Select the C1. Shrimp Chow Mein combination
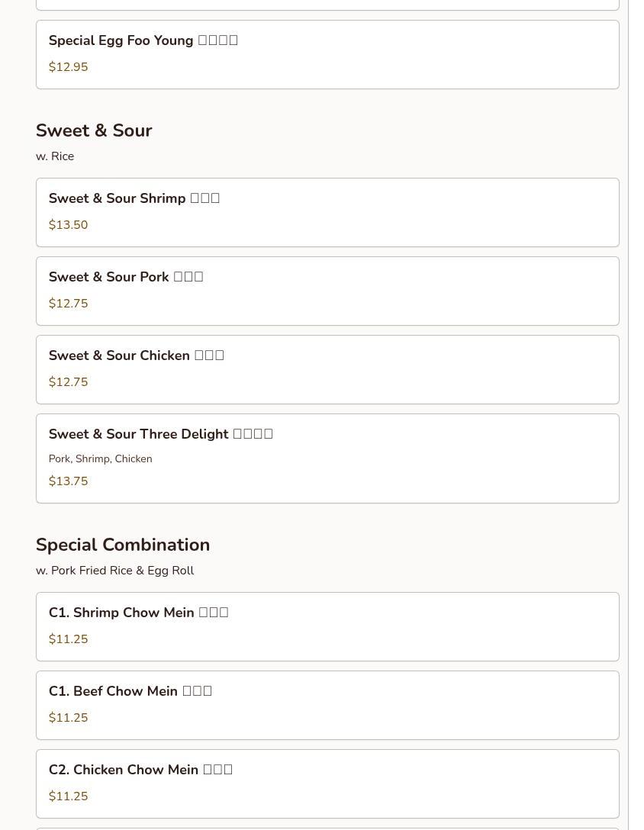This screenshot has height=830, width=644. 138,613
